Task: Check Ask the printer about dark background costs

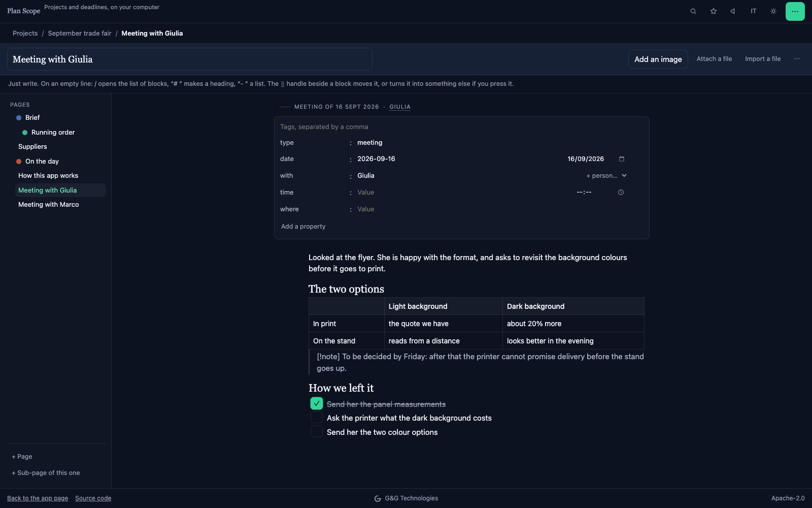Action: 317,418
